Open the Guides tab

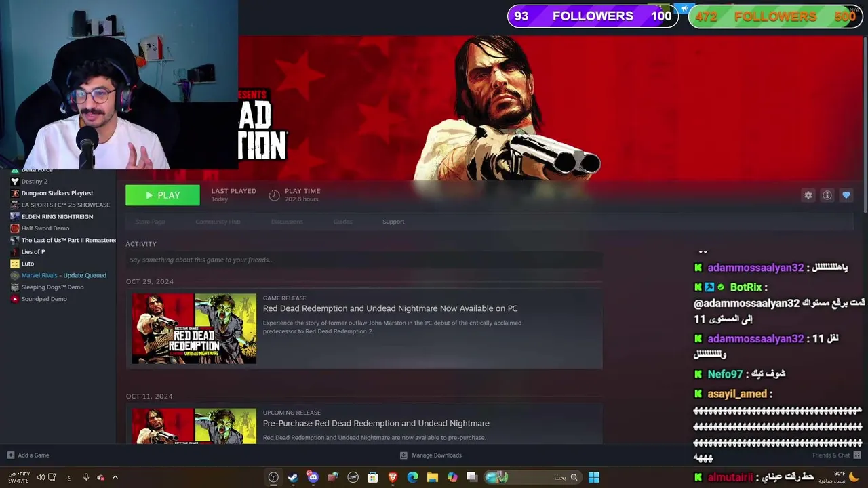(342, 222)
